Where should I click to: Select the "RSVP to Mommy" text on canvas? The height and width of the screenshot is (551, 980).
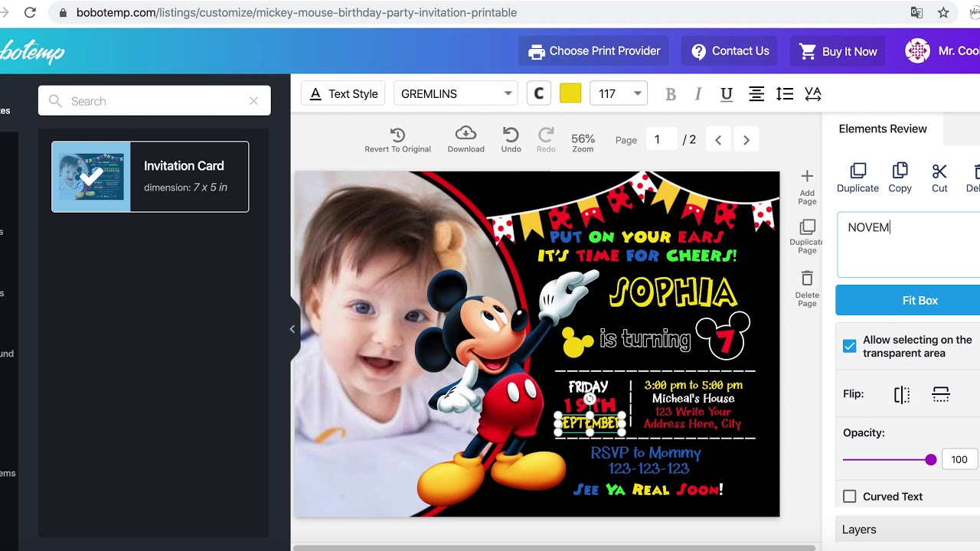click(x=645, y=452)
